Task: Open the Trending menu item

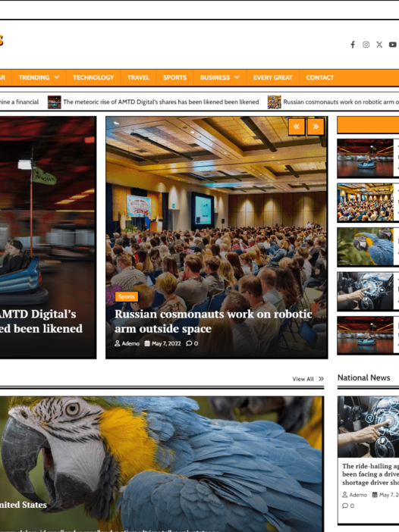Action: (x=34, y=77)
